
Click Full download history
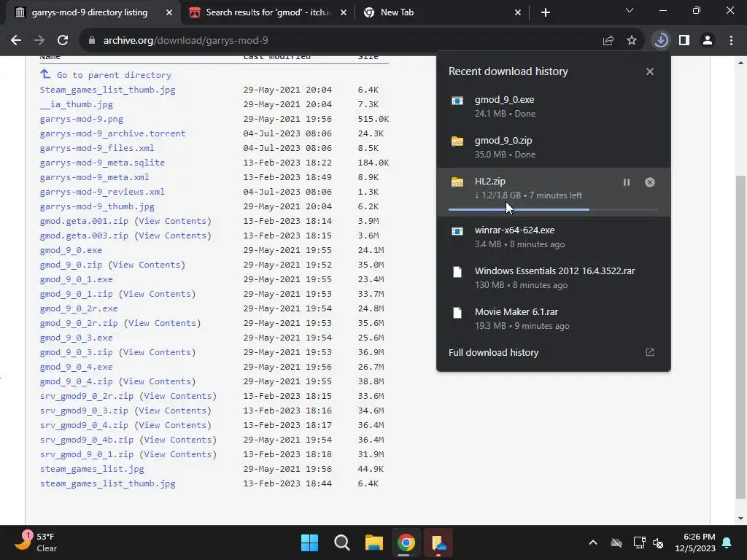494,352
